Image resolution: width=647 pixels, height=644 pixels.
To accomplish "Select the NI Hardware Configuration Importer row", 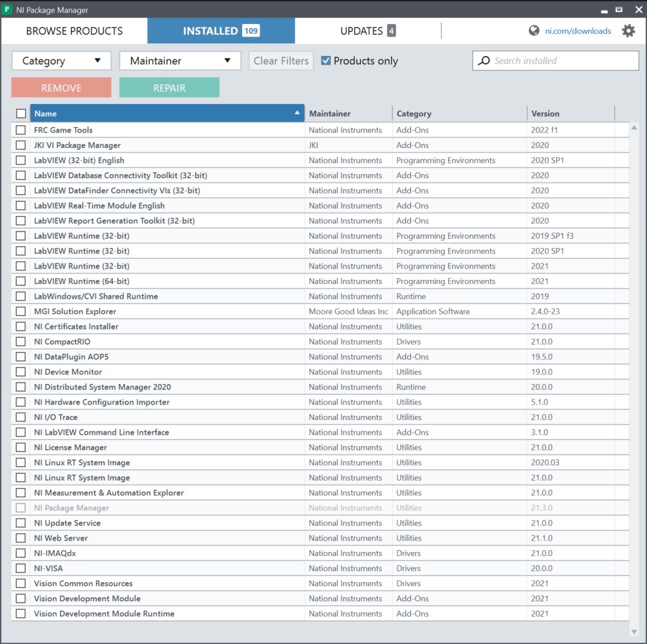I will pos(320,403).
